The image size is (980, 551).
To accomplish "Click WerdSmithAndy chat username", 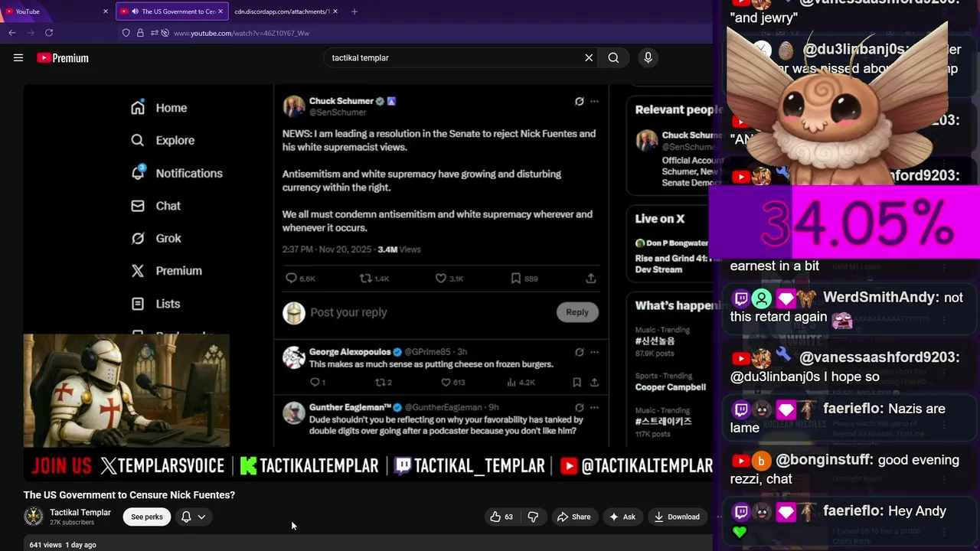I will [x=880, y=297].
